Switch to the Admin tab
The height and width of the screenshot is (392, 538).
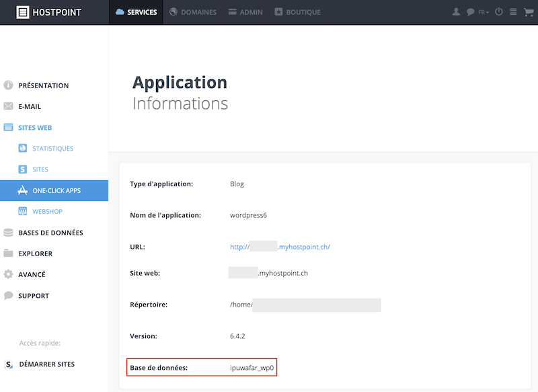point(245,12)
